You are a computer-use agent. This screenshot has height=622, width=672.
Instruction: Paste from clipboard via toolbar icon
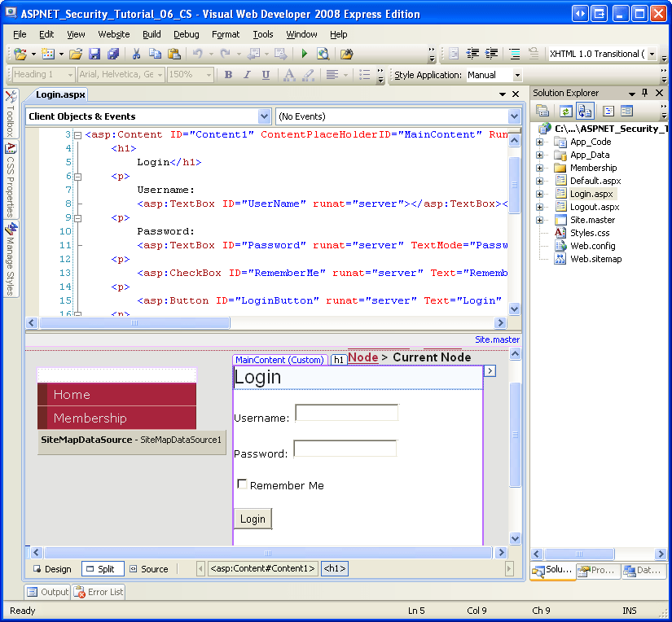click(x=175, y=53)
